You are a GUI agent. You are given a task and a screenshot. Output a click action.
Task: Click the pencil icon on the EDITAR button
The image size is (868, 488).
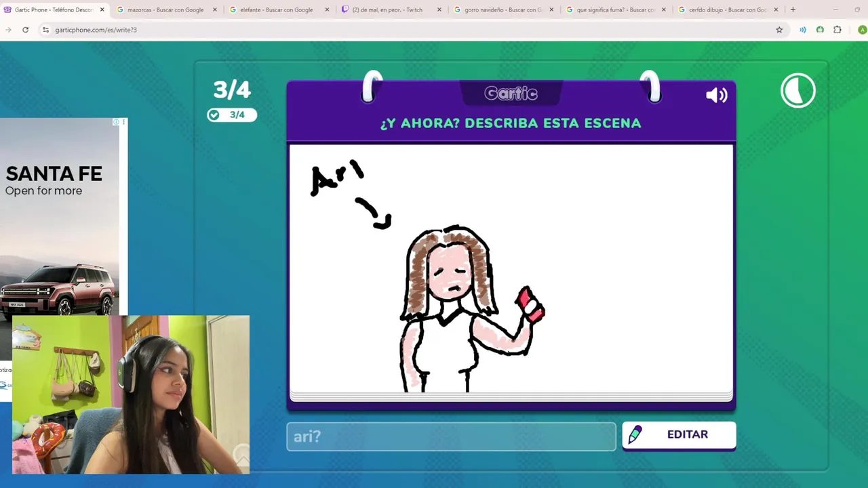(x=635, y=435)
